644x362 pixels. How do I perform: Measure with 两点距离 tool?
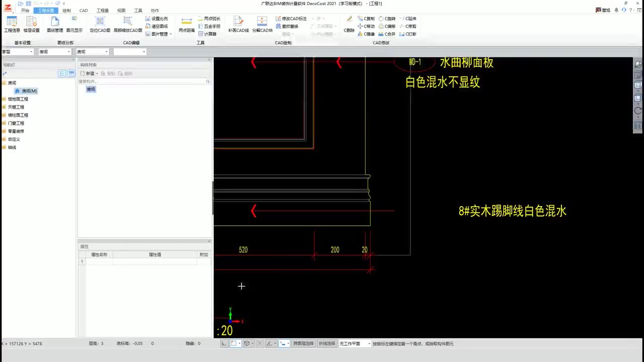click(187, 24)
